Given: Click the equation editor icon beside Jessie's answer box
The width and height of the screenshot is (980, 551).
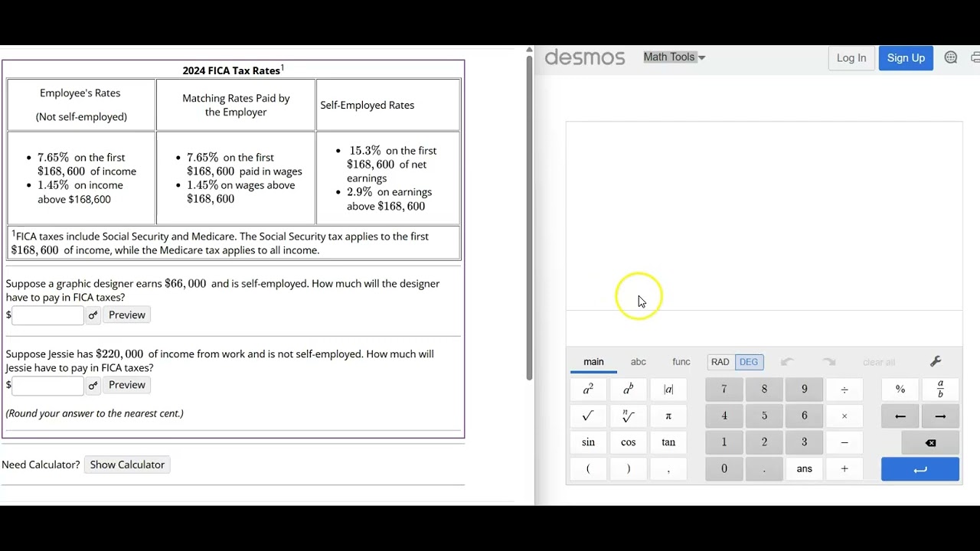Looking at the screenshot, I should point(93,385).
